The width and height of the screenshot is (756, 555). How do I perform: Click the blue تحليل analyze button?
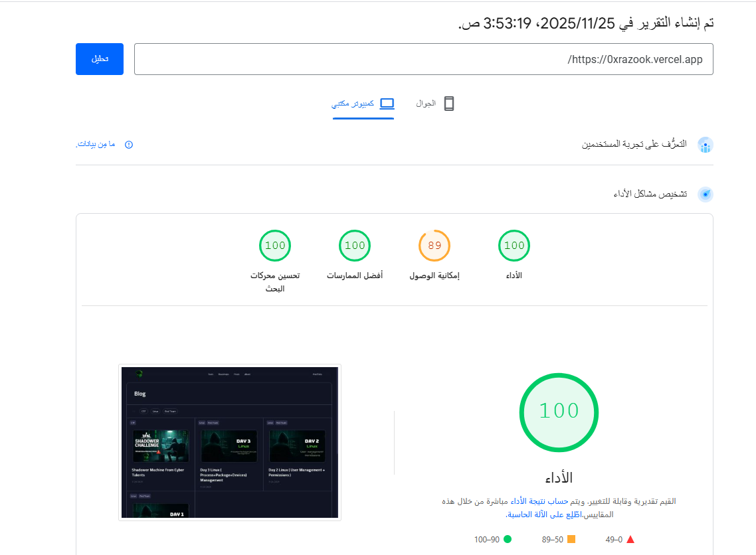tap(100, 59)
